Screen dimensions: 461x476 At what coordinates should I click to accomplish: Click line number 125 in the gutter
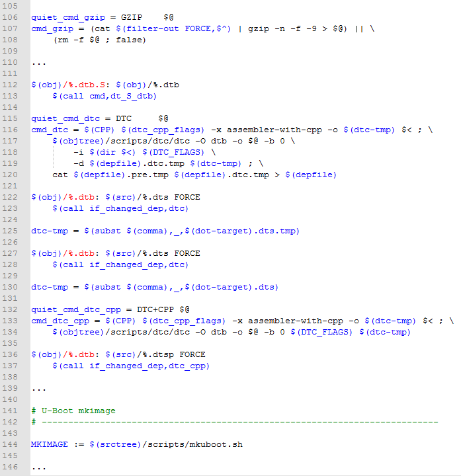click(x=10, y=231)
